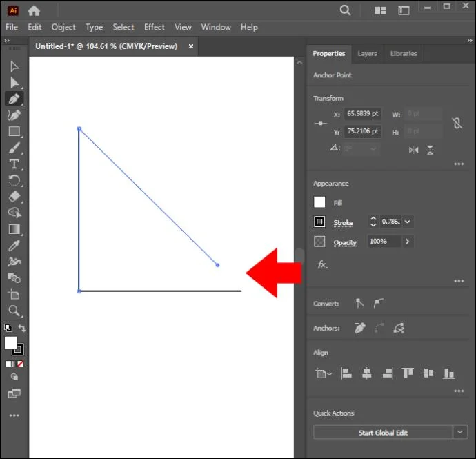
Task: Click Default Fill and Stroke icon
Action: [8, 328]
